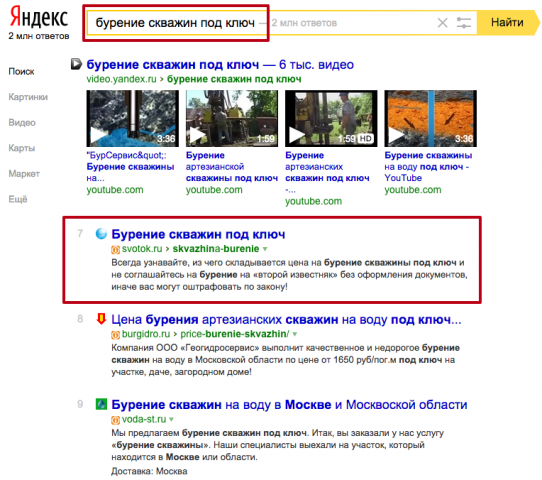
Task: Click the Найти search button
Action: click(507, 23)
